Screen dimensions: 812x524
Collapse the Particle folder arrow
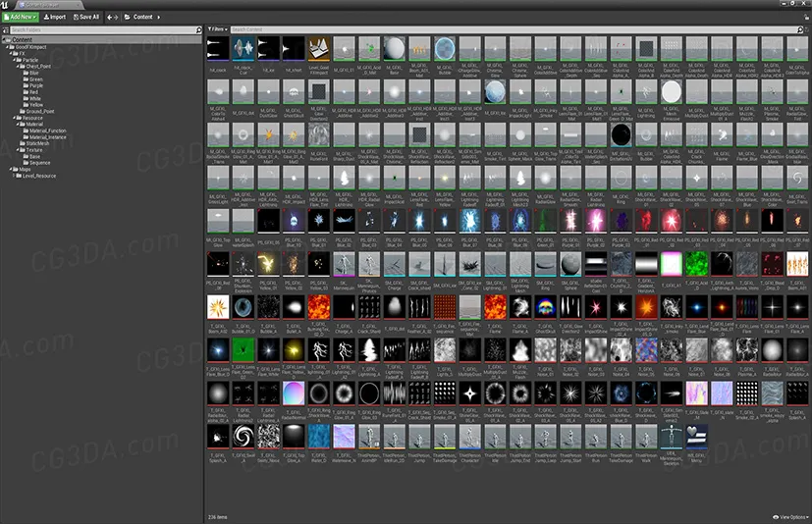pos(14,60)
